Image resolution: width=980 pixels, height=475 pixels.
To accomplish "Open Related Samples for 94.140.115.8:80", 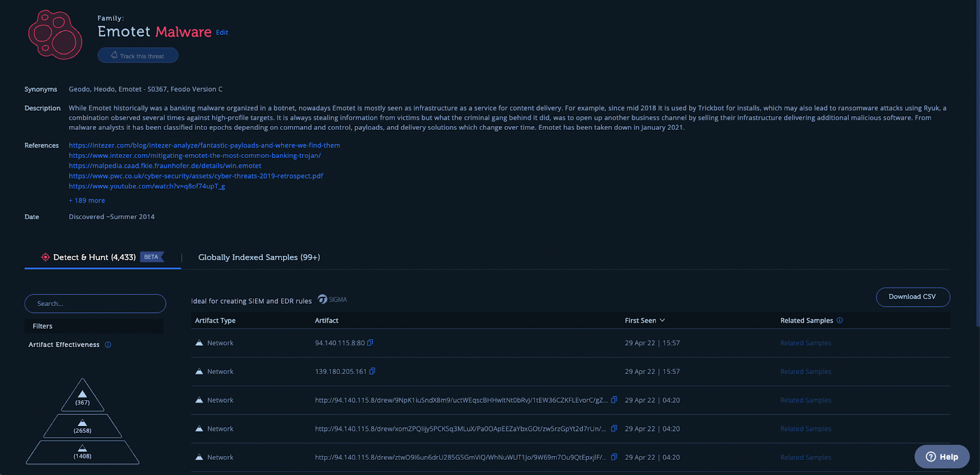I will pos(805,343).
